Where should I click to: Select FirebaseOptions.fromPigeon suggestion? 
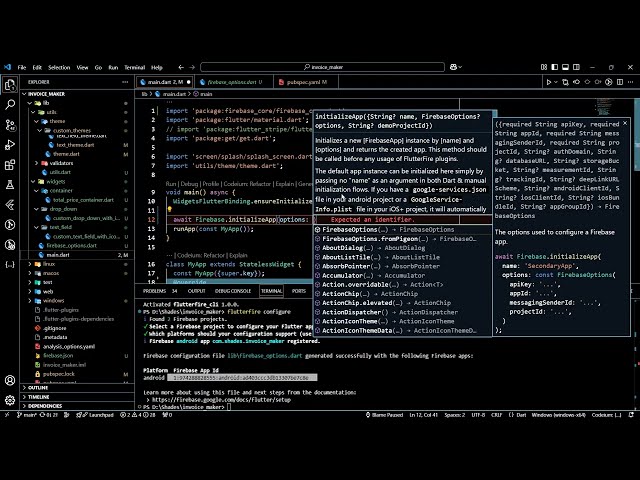(x=402, y=239)
